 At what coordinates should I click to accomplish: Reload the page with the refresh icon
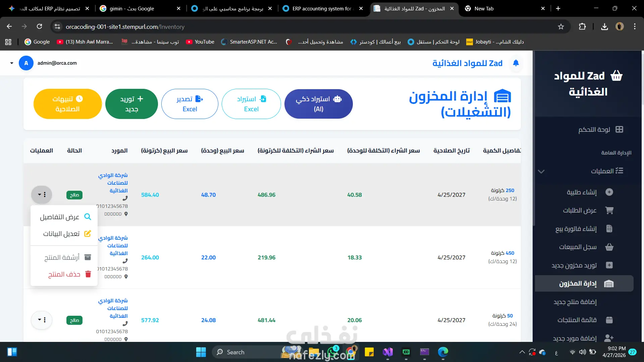[40, 26]
